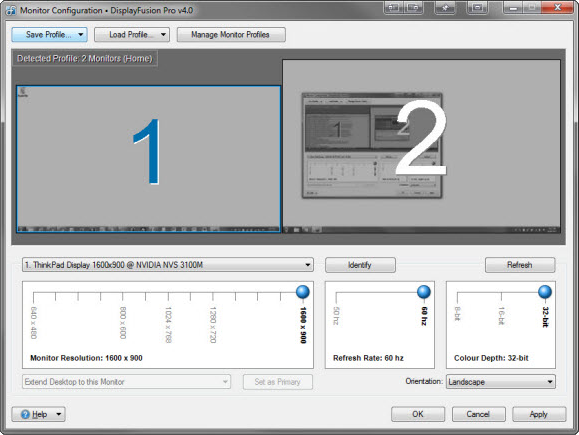Click the Apply button
Viewport: 579px width, 435px height.
coord(539,414)
